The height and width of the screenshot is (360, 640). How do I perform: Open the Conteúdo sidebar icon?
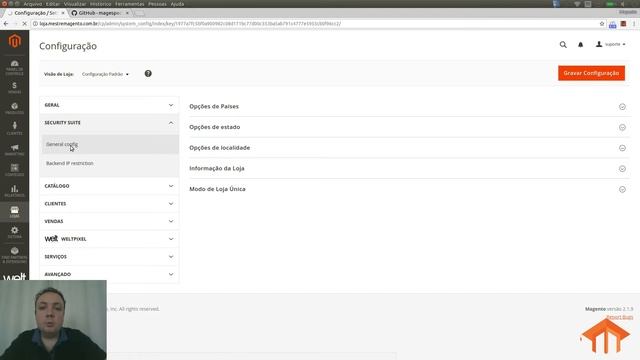pyautogui.click(x=14, y=170)
